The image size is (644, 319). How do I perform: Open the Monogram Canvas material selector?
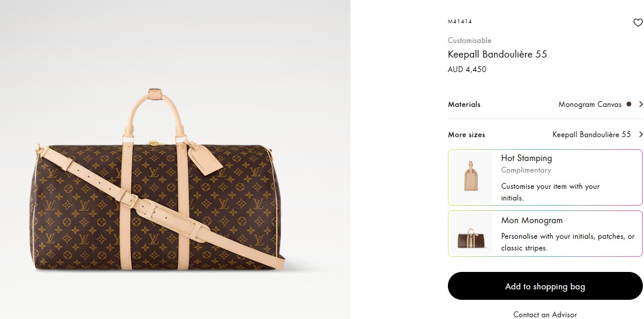pyautogui.click(x=588, y=105)
